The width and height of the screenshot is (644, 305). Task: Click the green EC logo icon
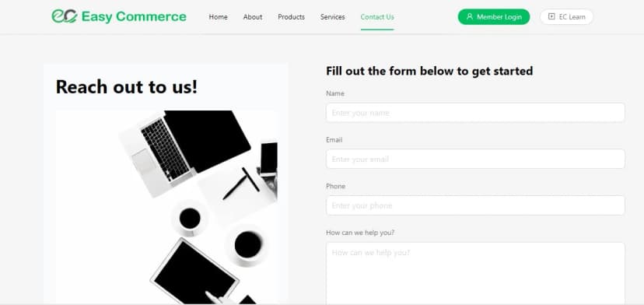point(65,16)
